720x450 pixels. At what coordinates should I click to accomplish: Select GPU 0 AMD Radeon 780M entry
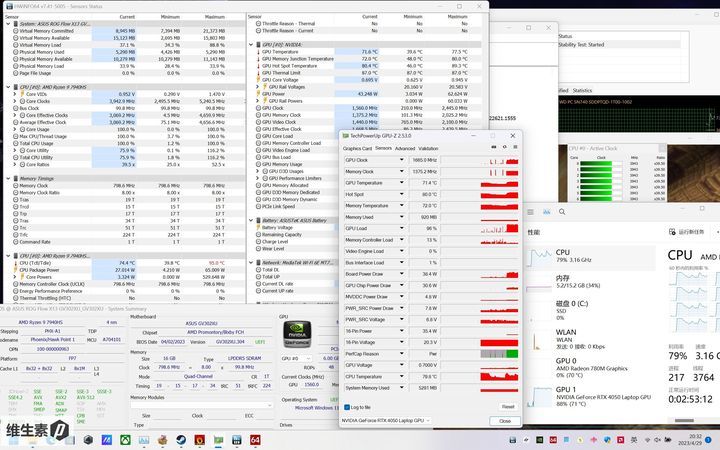[x=591, y=367]
